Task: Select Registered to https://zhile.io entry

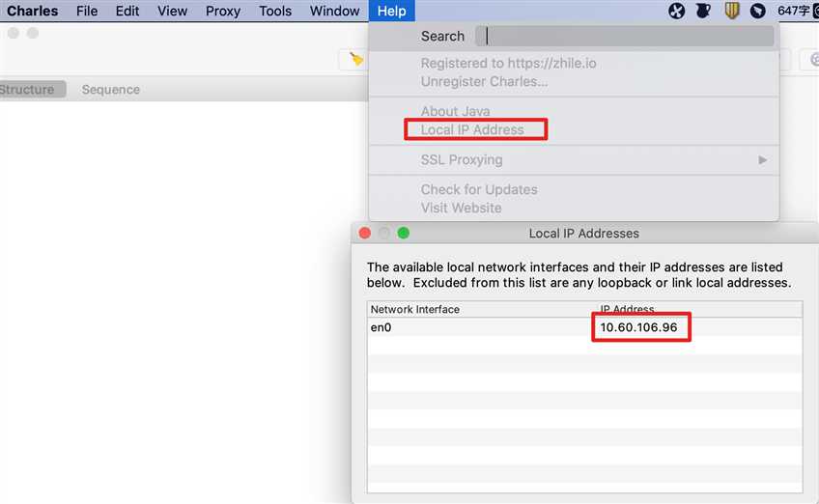Action: [508, 63]
